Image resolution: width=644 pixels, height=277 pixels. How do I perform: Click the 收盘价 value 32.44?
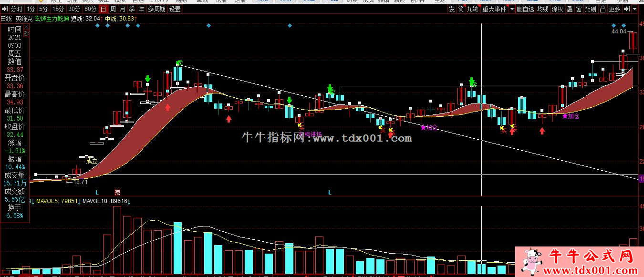[15, 134]
